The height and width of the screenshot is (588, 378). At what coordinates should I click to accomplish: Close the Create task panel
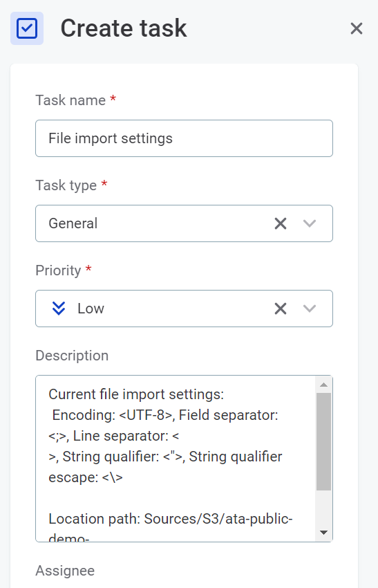click(x=357, y=28)
